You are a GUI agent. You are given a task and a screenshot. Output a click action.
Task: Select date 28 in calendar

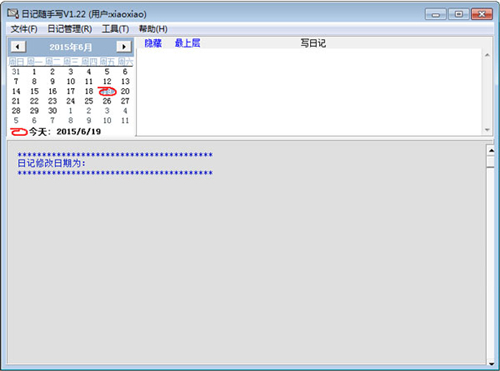[16, 111]
